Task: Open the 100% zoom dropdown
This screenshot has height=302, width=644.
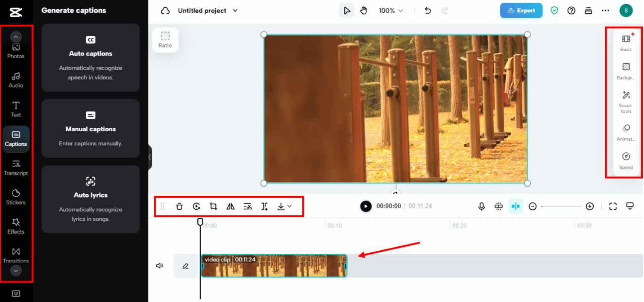Action: (x=391, y=11)
